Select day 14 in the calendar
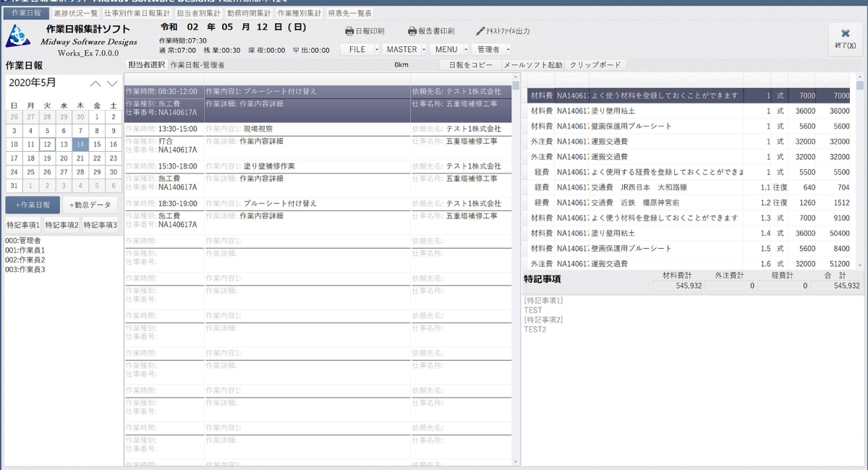Screen dimensions: 868x470 click(x=80, y=144)
